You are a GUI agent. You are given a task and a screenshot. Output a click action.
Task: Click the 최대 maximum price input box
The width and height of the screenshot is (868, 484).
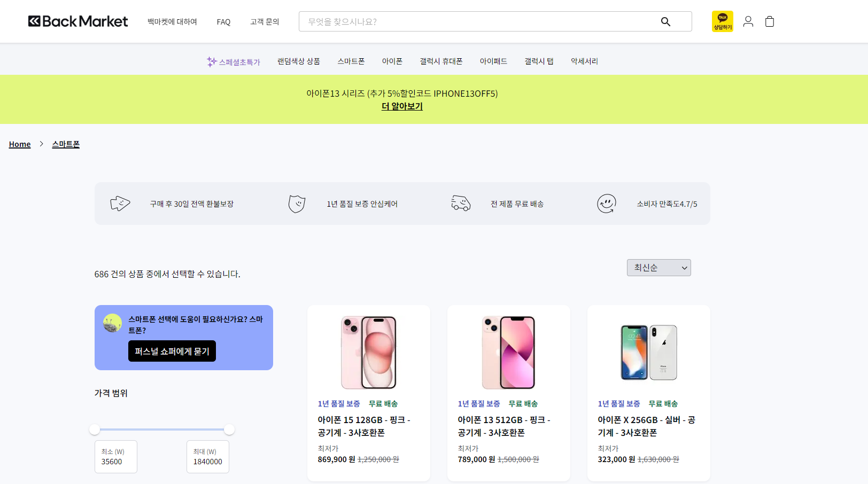pyautogui.click(x=207, y=457)
